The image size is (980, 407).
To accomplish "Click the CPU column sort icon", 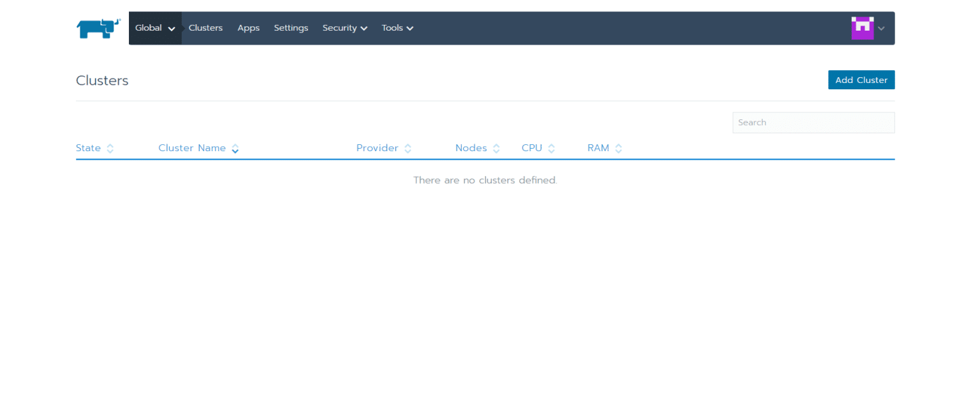I will [551, 149].
